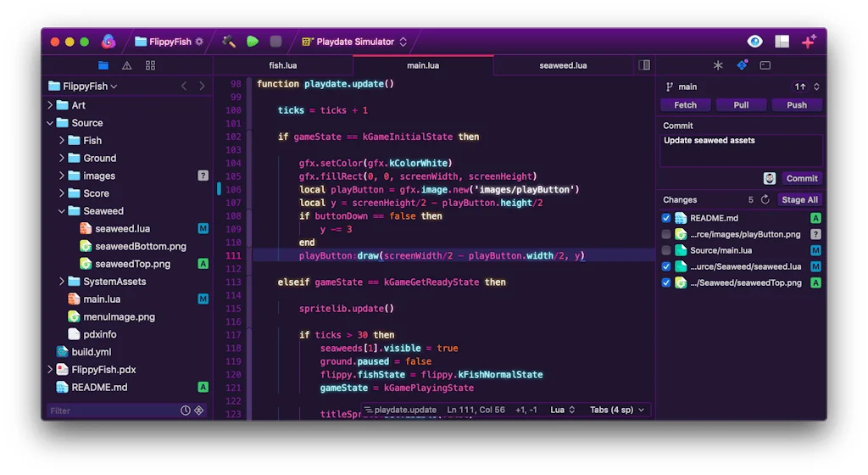The width and height of the screenshot is (868, 475).
Task: Click Stage All button
Action: pos(799,199)
